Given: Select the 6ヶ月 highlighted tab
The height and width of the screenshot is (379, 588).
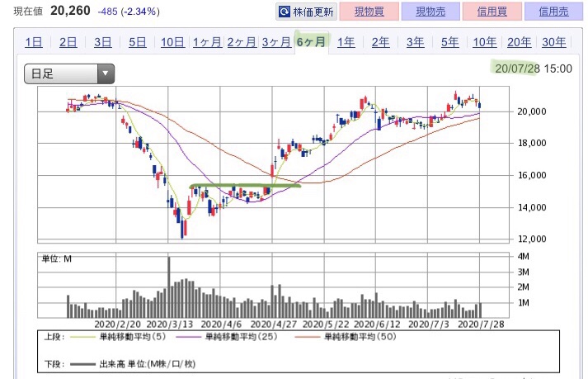Looking at the screenshot, I should (311, 42).
